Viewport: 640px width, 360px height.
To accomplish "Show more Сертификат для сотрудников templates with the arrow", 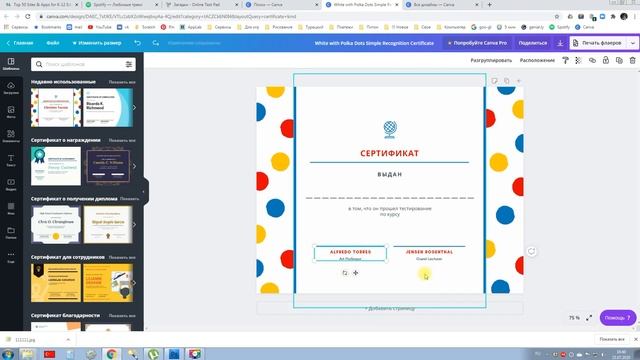I will [x=134, y=283].
